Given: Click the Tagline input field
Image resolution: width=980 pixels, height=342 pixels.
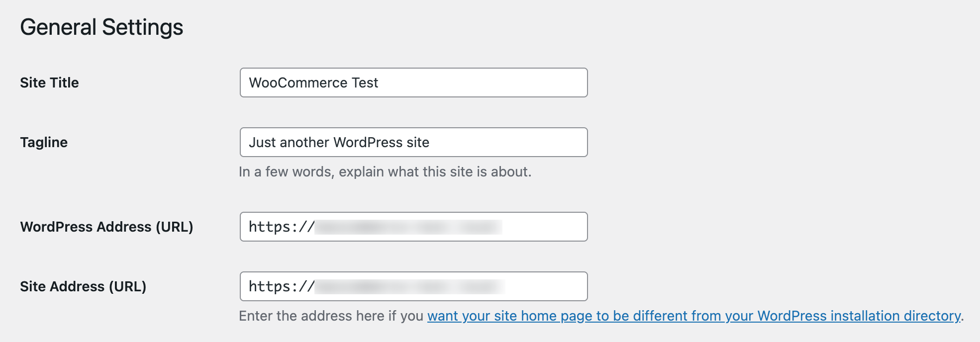Looking at the screenshot, I should coord(413,142).
